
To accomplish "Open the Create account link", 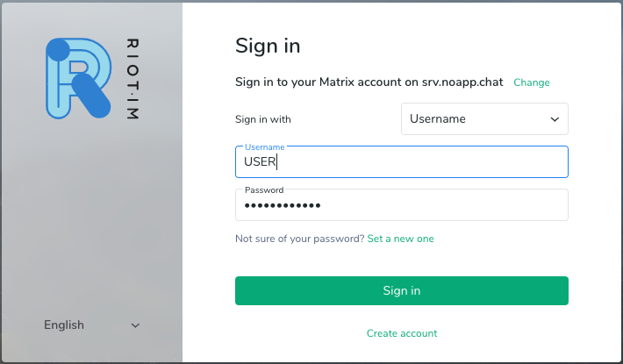I will 402,333.
